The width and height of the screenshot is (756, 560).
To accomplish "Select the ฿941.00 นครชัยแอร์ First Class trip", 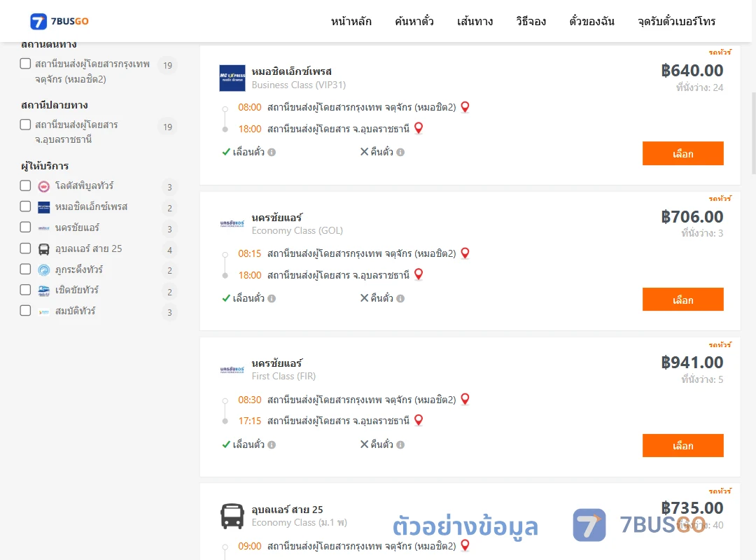I will coord(682,446).
